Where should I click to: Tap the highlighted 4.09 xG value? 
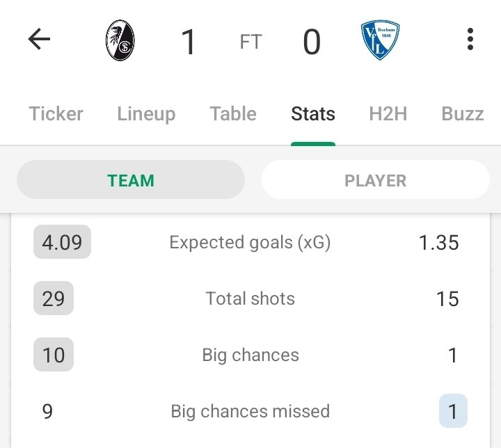point(62,243)
